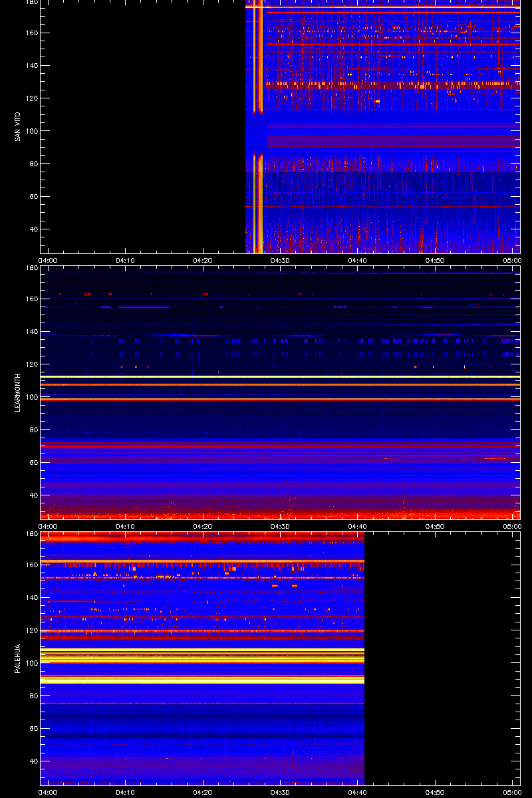532x798 pixels.
Task: Click 04:10 tick under Palehua panel
Action: [x=125, y=792]
